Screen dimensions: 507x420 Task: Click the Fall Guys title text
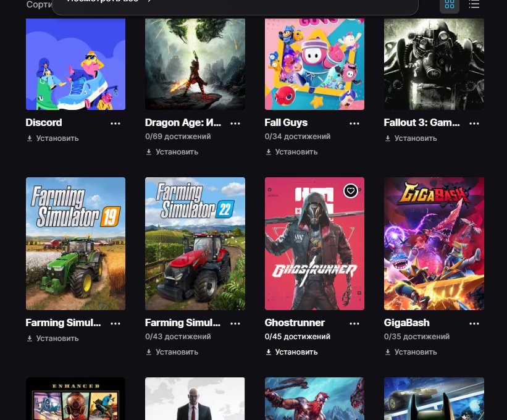pyautogui.click(x=286, y=122)
